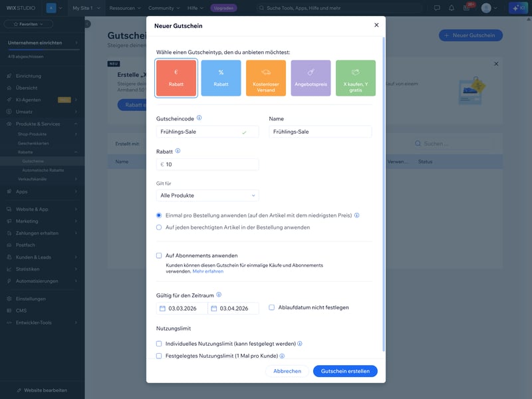The height and width of the screenshot is (399, 532).
Task: Choose the X kaufen, Y gratis type
Action: tap(356, 78)
